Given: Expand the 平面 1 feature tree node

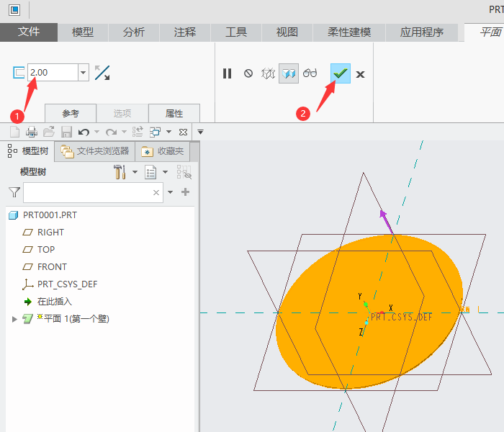Looking at the screenshot, I should 14,319.
